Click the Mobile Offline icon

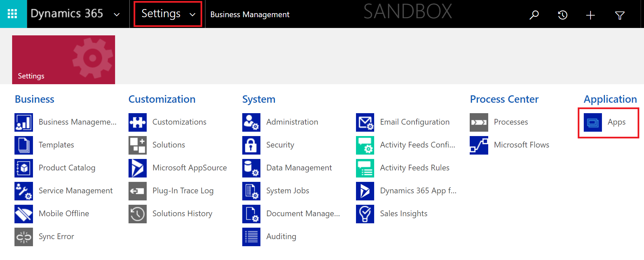click(24, 214)
